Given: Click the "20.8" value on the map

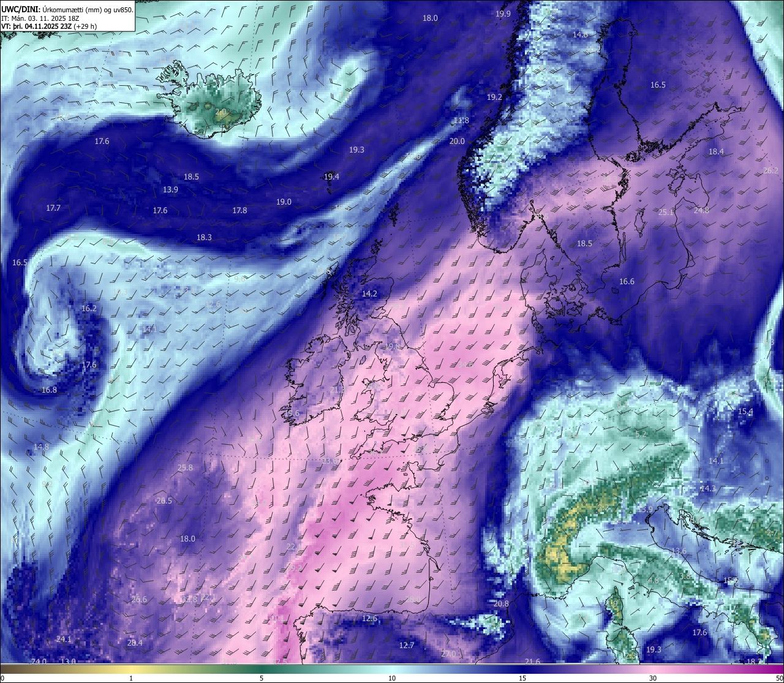Looking at the screenshot, I should (x=501, y=603).
